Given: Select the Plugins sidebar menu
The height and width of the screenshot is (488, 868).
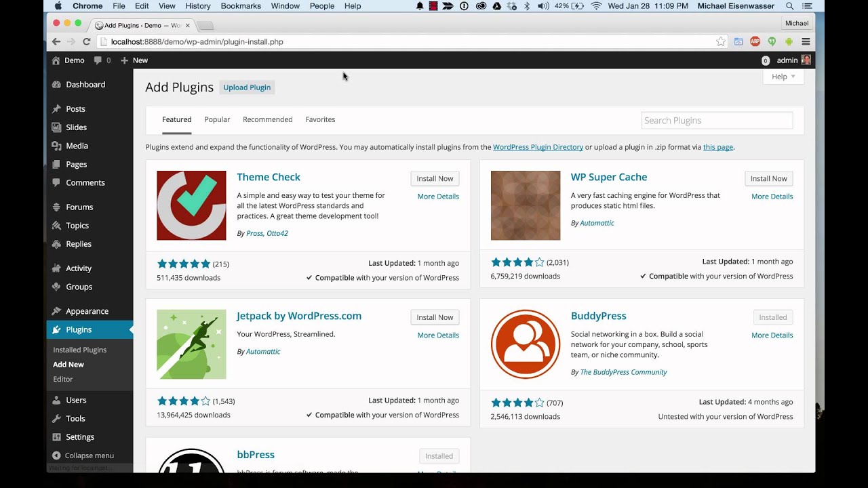Looking at the screenshot, I should [x=90, y=330].
